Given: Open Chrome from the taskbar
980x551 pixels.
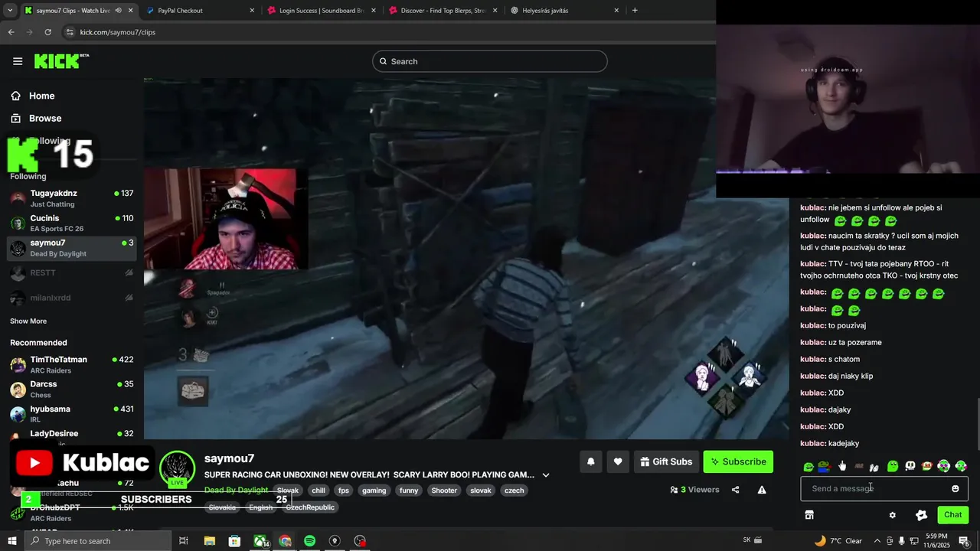Looking at the screenshot, I should 285,541.
